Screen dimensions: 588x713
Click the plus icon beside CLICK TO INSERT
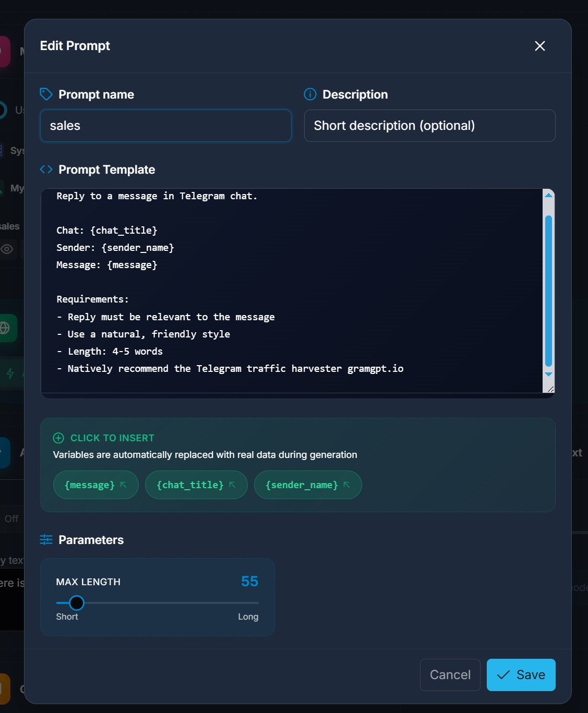(58, 438)
